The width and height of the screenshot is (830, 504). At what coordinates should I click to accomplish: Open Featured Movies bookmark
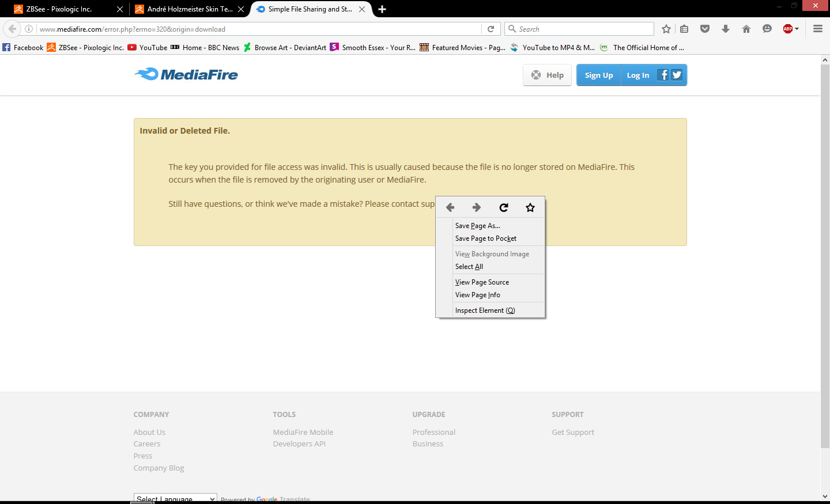click(463, 48)
